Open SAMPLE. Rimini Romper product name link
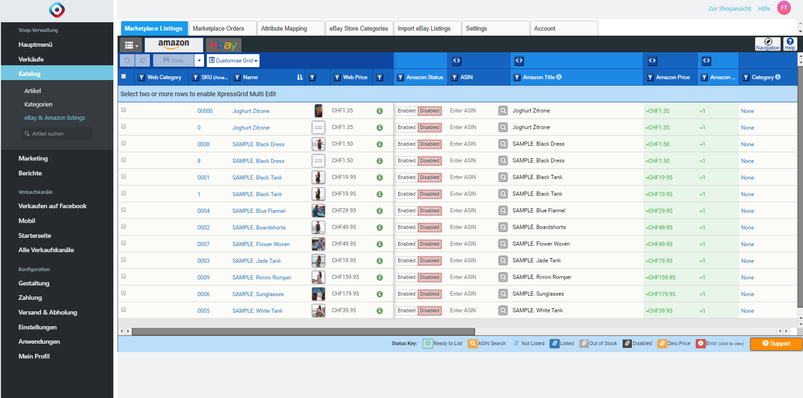Screen dimensions: 803x398 262,278
